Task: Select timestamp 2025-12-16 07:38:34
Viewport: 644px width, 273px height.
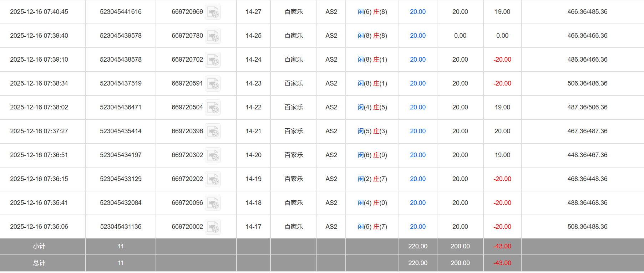Action: point(39,83)
